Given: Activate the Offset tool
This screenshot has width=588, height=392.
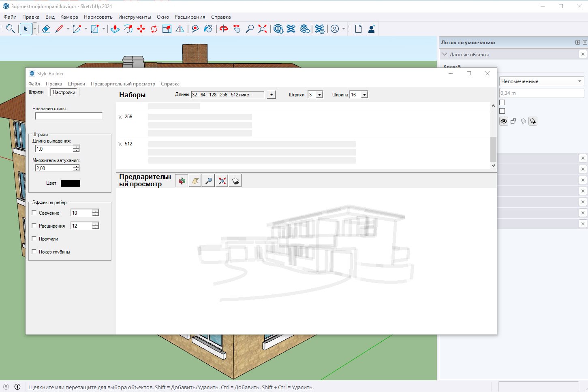Looking at the screenshot, I should tap(128, 29).
